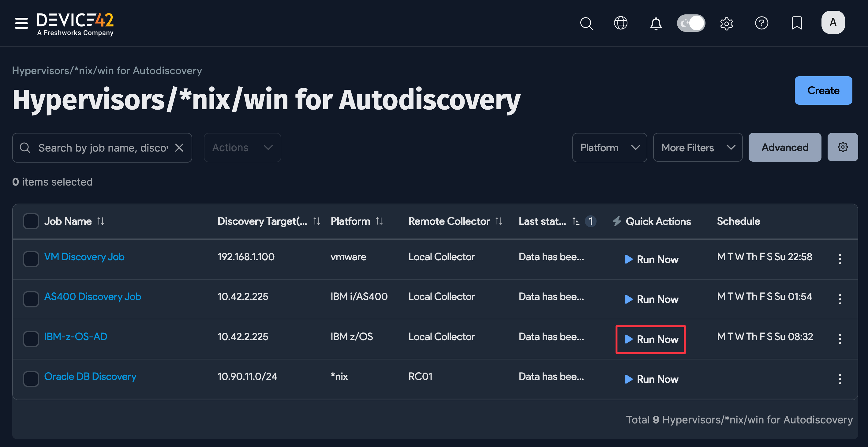Open the IBM-z-OS-AD job link
Image resolution: width=868 pixels, height=447 pixels.
(76, 336)
